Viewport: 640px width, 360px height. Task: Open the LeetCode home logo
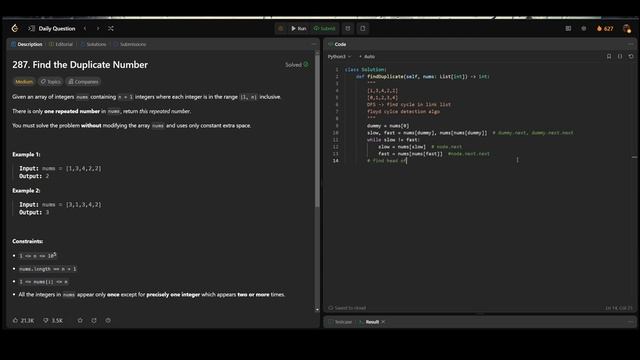coord(15,28)
